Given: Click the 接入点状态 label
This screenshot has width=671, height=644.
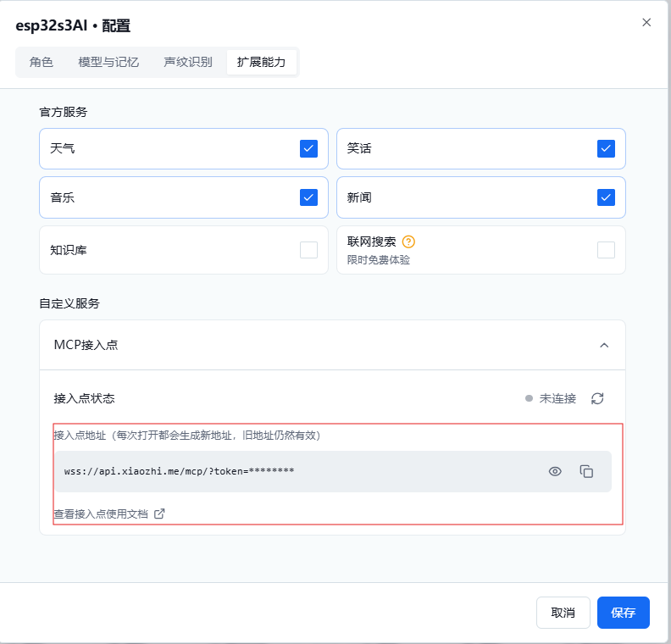Looking at the screenshot, I should coord(85,398).
